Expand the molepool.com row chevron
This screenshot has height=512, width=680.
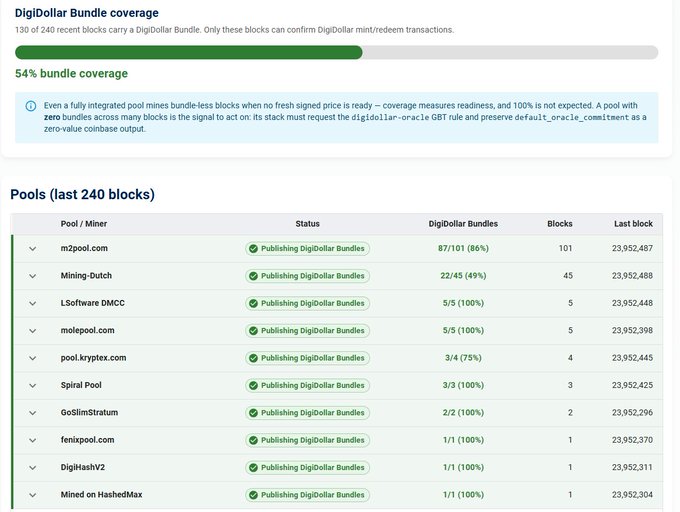[33, 331]
